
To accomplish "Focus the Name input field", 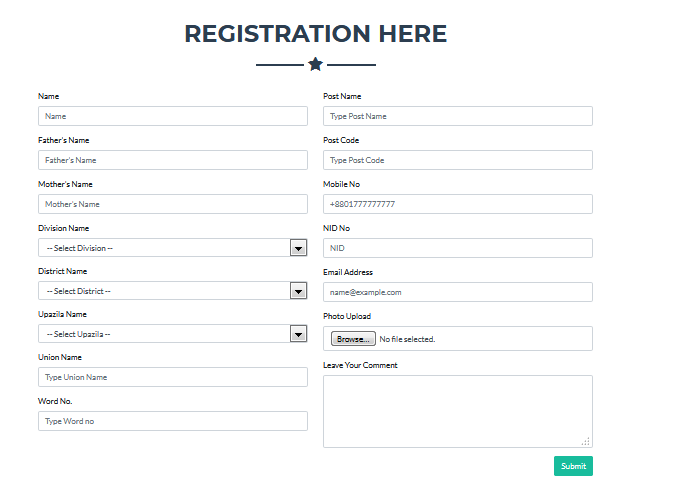I will (x=172, y=116).
